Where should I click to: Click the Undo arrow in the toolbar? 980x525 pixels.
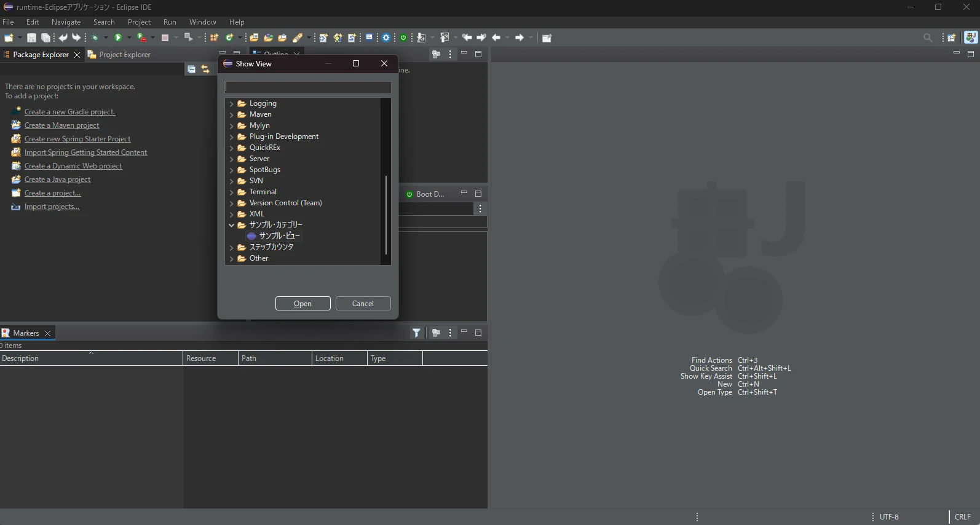coord(63,37)
